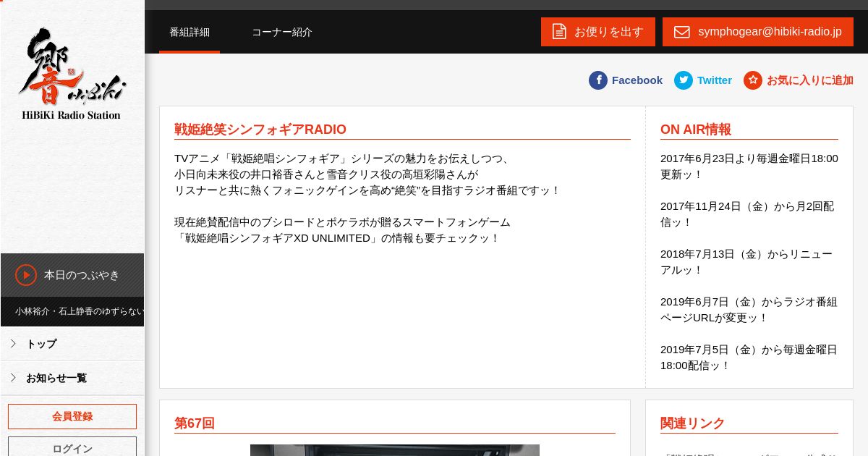Click the scrolling 小林裕介・石上静香 ticker text
This screenshot has width=868, height=456.
tap(80, 311)
